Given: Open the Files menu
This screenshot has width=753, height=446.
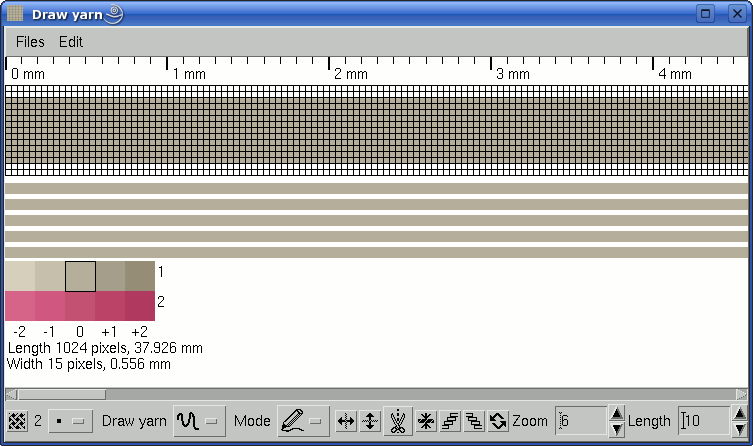Looking at the screenshot, I should 30,42.
